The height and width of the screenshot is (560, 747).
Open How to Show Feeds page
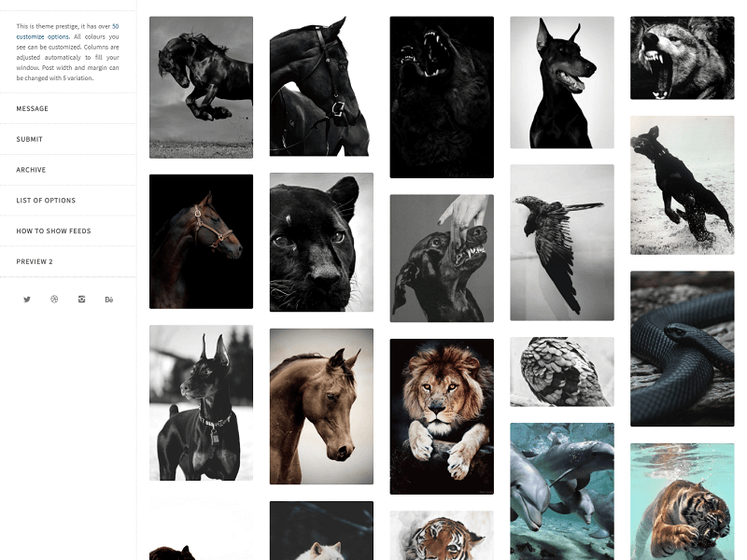pyautogui.click(x=53, y=231)
